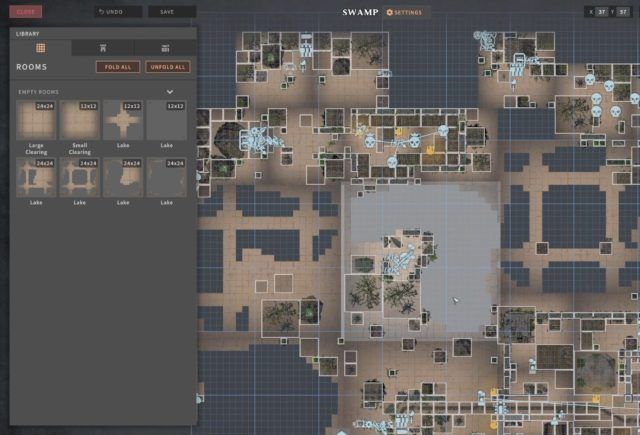Image resolution: width=640 pixels, height=435 pixels.
Task: Click the Small Clearing label text
Action: coord(80,149)
